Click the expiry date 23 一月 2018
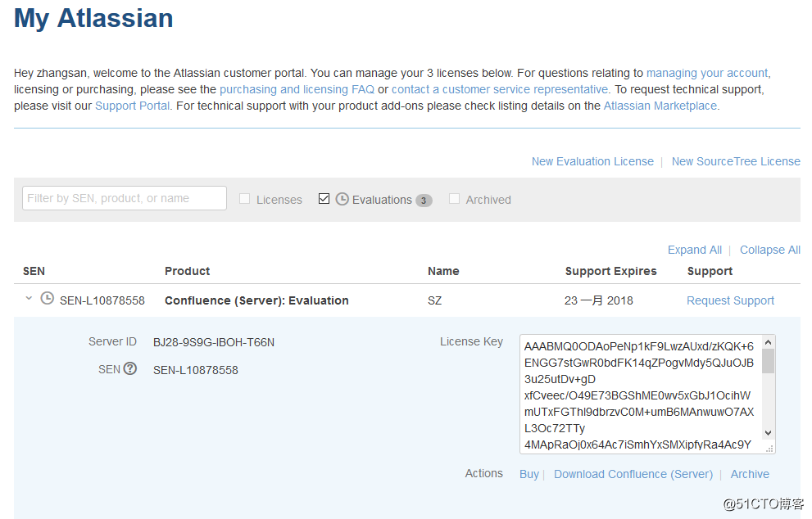The height and width of the screenshot is (519, 812). coord(599,300)
